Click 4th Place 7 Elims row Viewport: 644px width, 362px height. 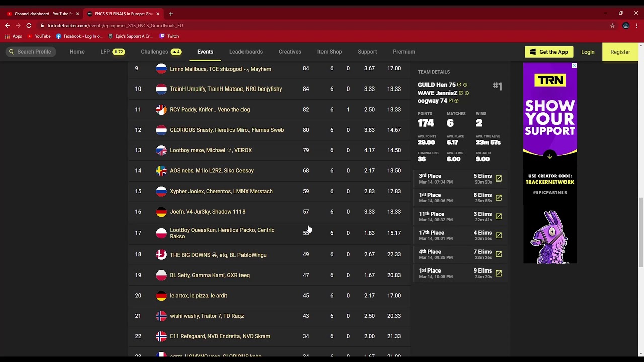pos(460,254)
